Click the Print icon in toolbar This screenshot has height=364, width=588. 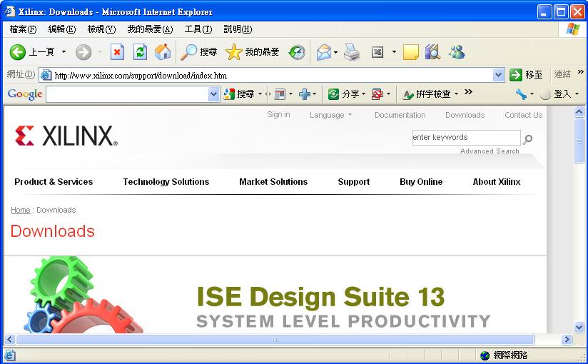pos(352,52)
